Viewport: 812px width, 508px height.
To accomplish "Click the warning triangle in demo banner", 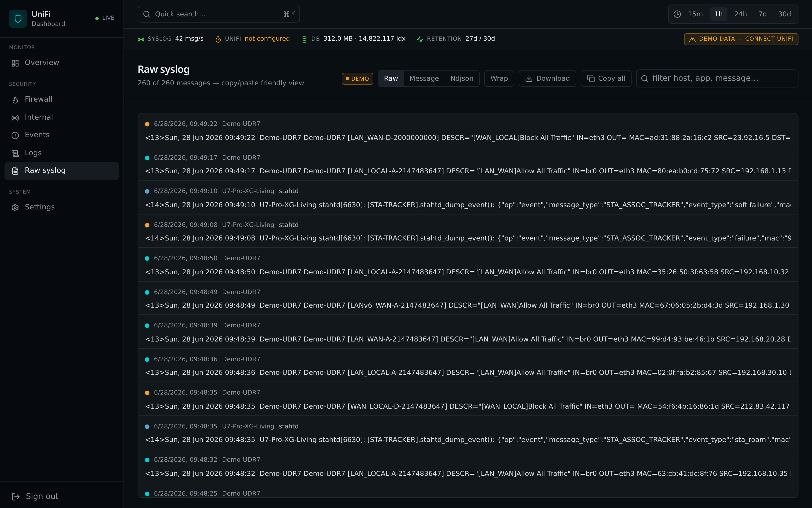I will [692, 39].
